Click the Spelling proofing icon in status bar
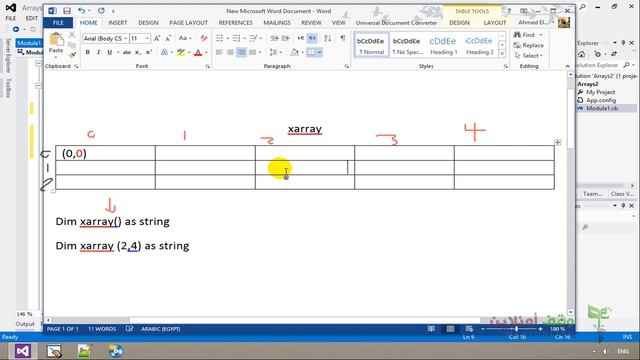 129,329
